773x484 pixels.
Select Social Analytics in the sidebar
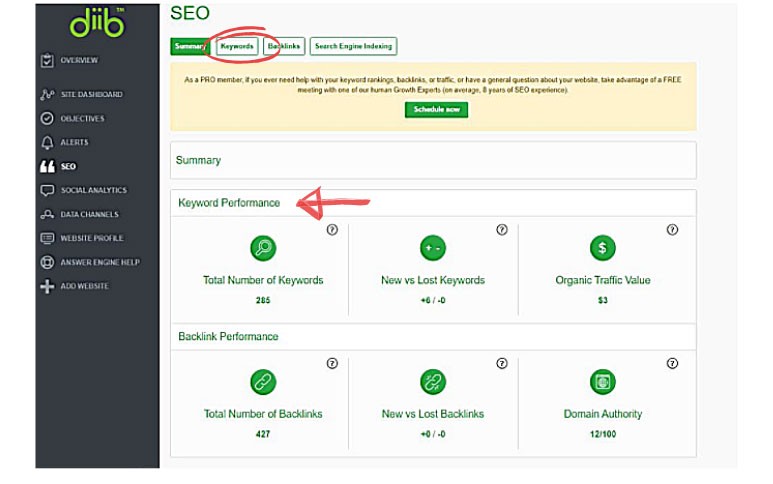pos(94,190)
